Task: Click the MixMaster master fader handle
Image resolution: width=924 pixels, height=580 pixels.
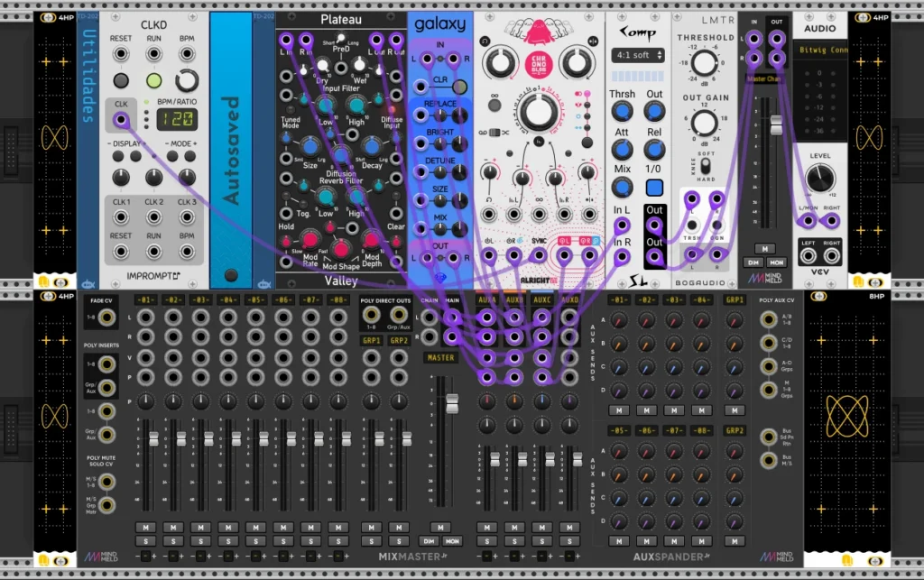Action: click(452, 404)
